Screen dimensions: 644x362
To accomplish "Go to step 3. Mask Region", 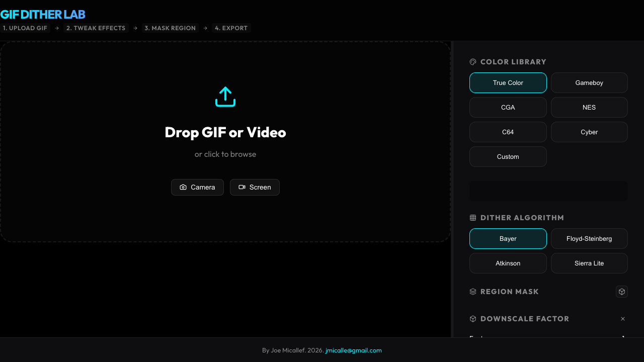I will pyautogui.click(x=170, y=28).
